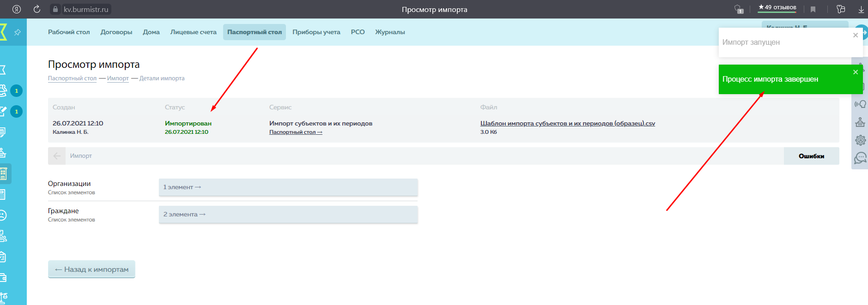Click the browser protection shield icon
Viewport: 868px width, 305px height.
[x=738, y=9]
